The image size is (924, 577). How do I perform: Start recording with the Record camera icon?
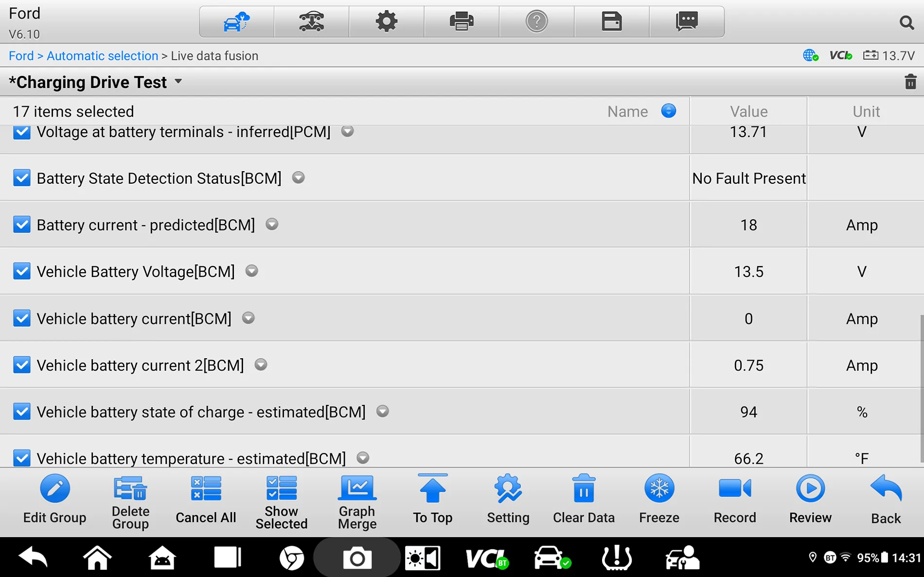(735, 489)
